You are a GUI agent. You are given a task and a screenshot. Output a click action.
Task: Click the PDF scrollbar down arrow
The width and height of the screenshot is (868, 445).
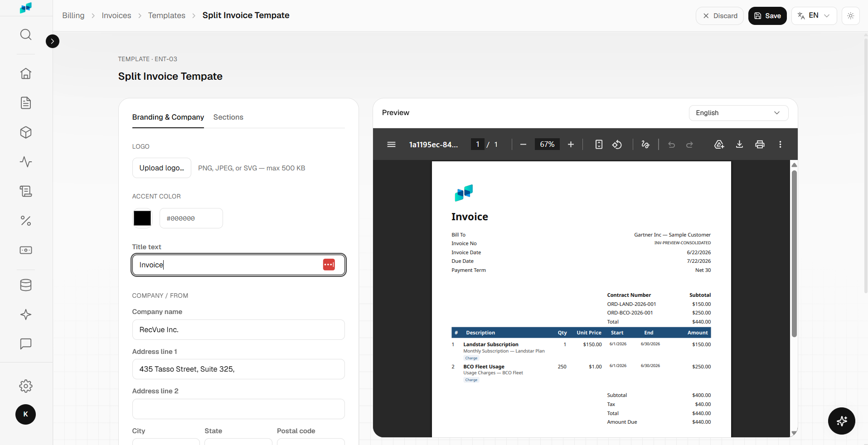click(x=794, y=433)
